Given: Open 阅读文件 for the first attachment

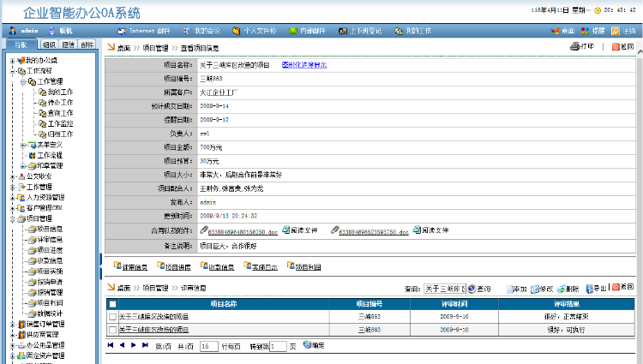Looking at the screenshot, I should click(300, 230).
